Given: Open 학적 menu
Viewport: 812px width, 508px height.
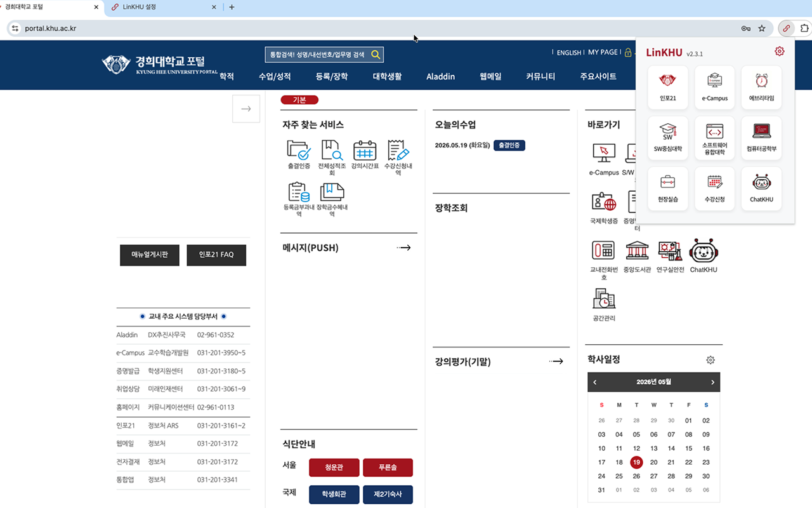Looking at the screenshot, I should tap(226, 77).
